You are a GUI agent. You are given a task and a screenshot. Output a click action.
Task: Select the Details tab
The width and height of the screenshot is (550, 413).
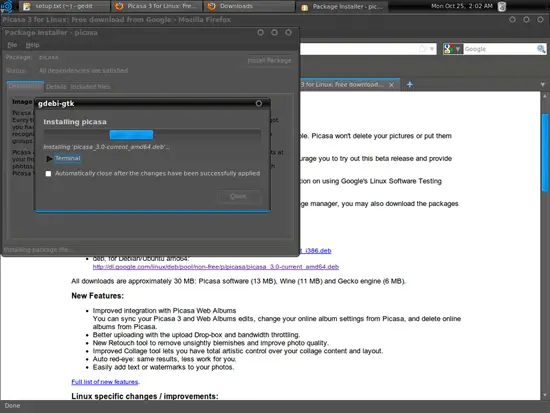click(x=56, y=86)
